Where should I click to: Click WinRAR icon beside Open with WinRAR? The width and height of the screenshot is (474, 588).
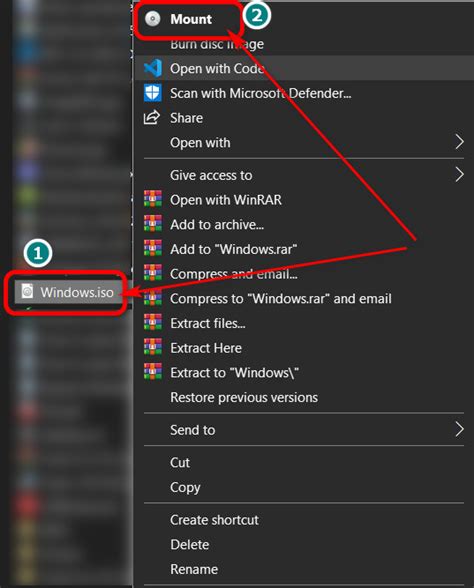153,199
